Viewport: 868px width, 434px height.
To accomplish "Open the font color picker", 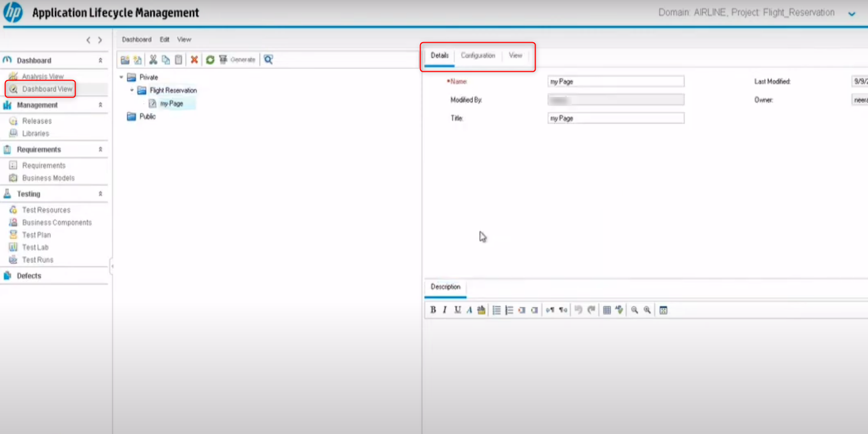I will [469, 310].
